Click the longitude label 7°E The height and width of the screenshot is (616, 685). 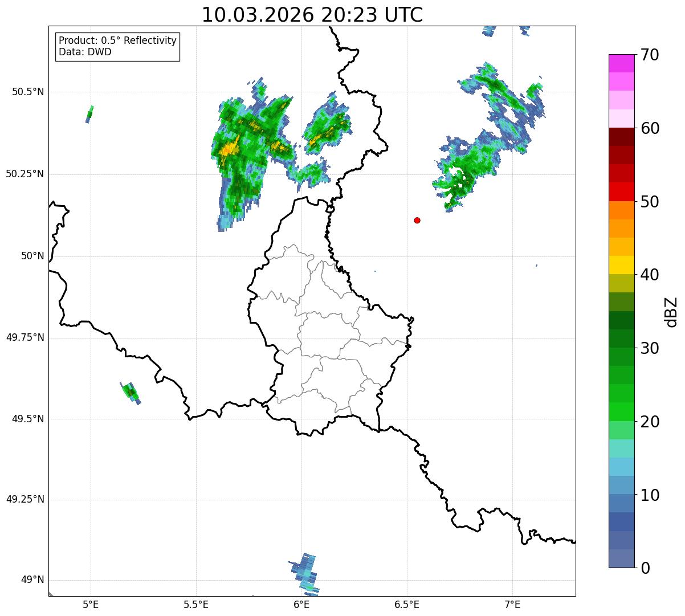click(513, 604)
